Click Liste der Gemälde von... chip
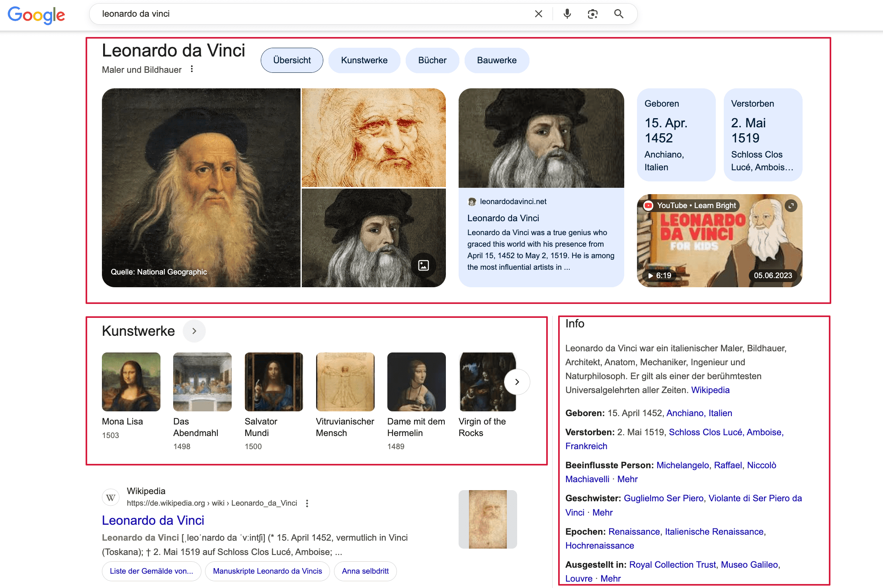The width and height of the screenshot is (883, 588). [x=151, y=571]
